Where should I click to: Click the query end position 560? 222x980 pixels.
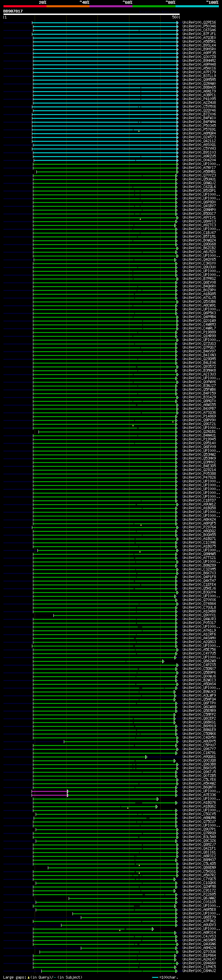tap(175, 17)
